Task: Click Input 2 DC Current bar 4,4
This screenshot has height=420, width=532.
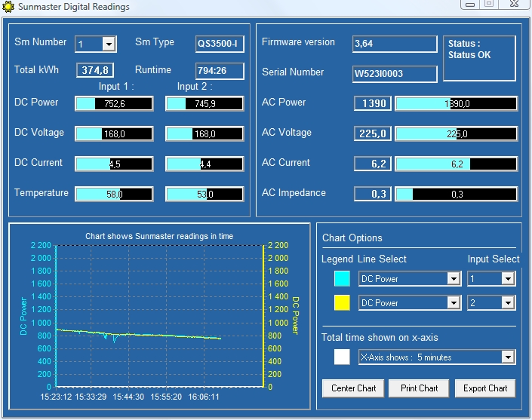Action: click(204, 164)
